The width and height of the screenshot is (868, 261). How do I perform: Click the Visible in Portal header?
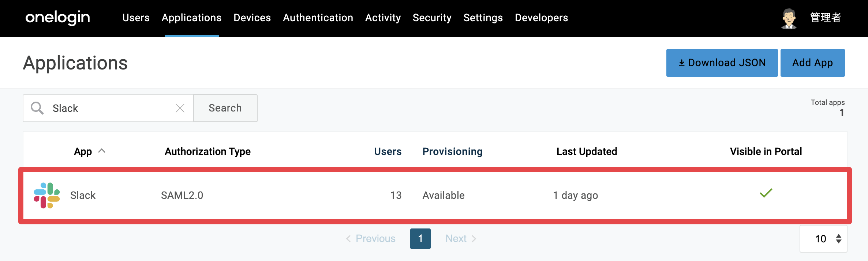[766, 151]
